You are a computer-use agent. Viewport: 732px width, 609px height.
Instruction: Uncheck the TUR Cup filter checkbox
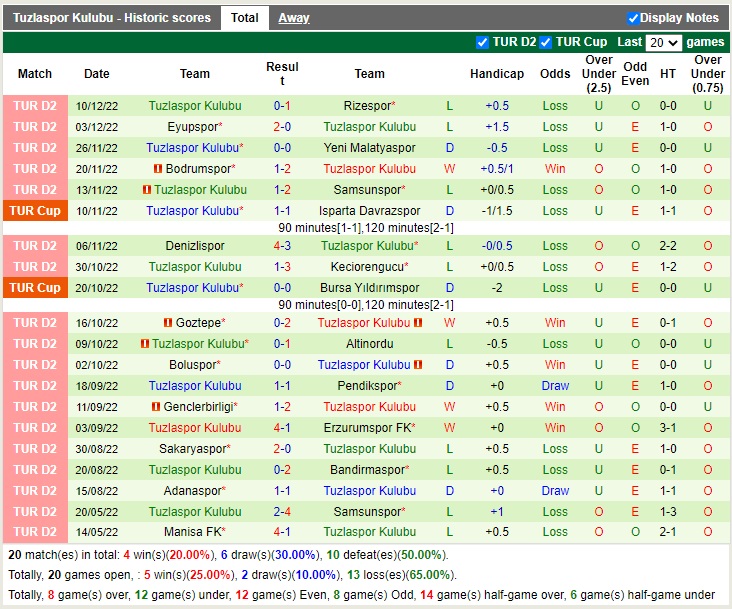point(545,42)
